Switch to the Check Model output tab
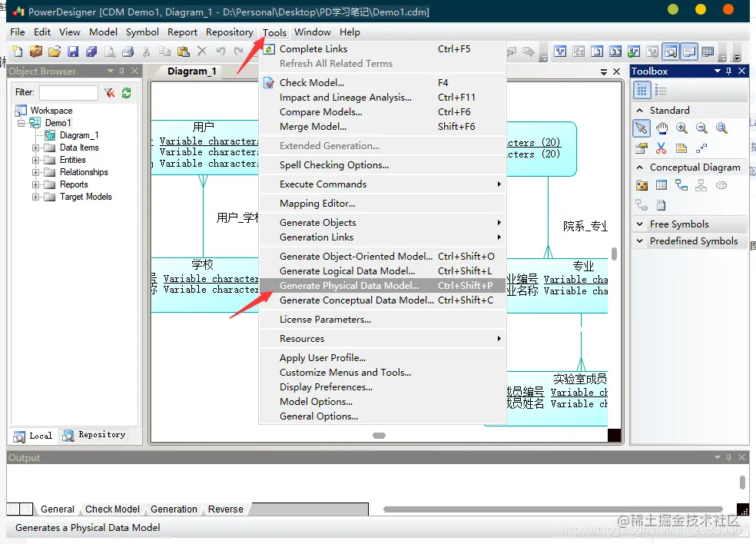756x544 pixels. tap(112, 509)
